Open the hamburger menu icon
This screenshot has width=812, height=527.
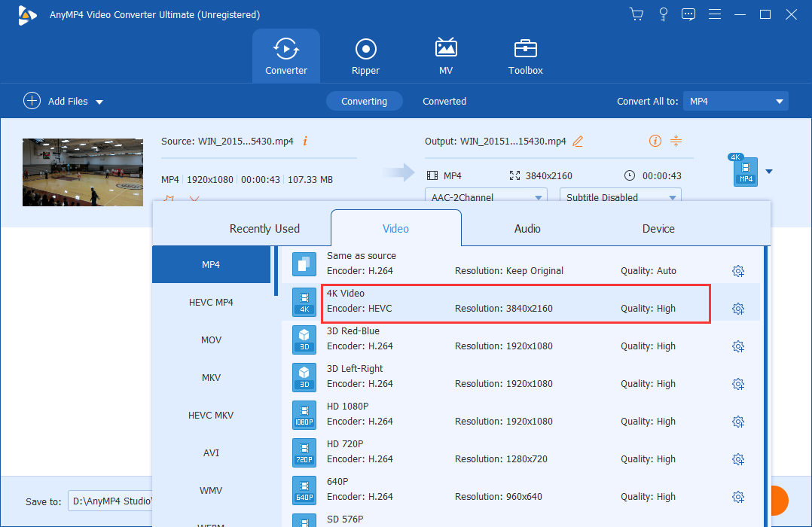(x=715, y=14)
